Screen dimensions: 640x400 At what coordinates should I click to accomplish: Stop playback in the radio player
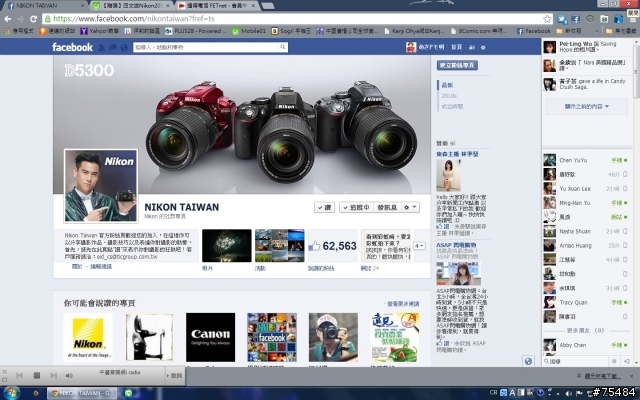36,375
